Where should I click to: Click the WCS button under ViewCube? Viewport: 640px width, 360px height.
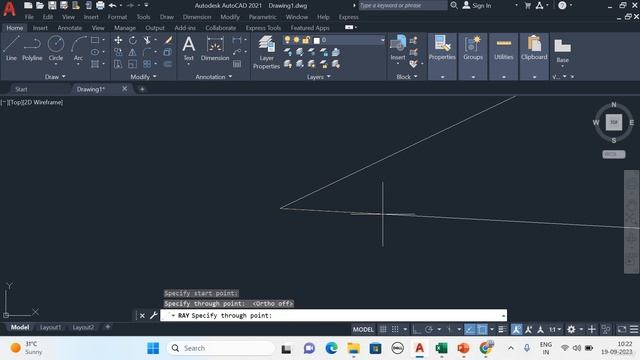(613, 154)
